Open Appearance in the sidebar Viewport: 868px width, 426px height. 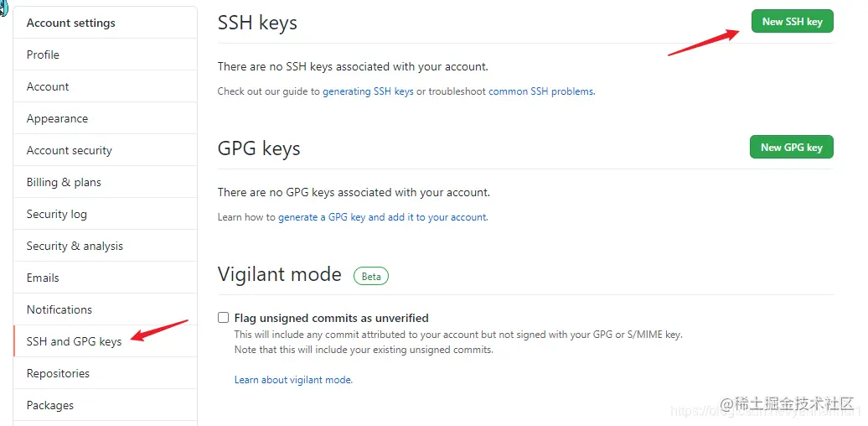tap(57, 118)
